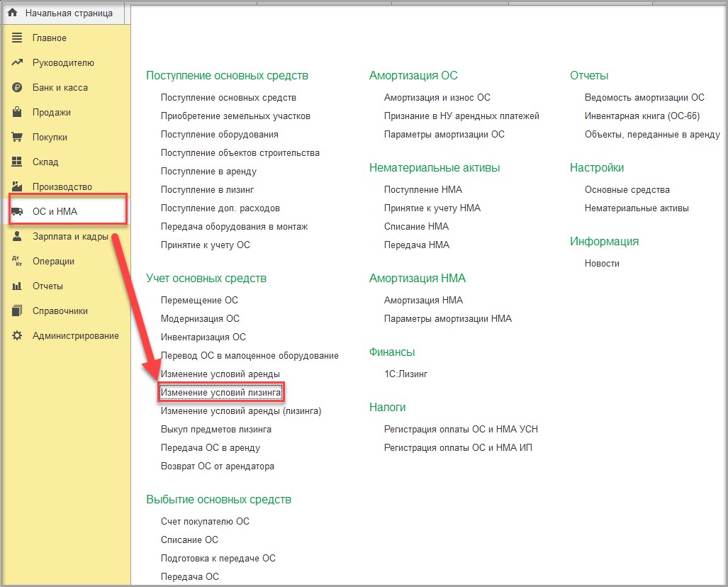Open Инвентарная книга (ОС-6б)
The image size is (728, 587).
pos(642,116)
